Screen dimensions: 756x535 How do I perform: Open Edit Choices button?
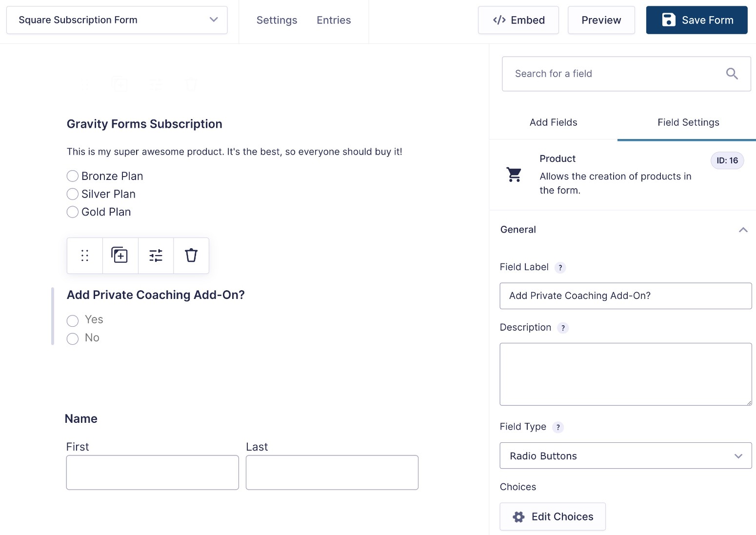click(553, 516)
